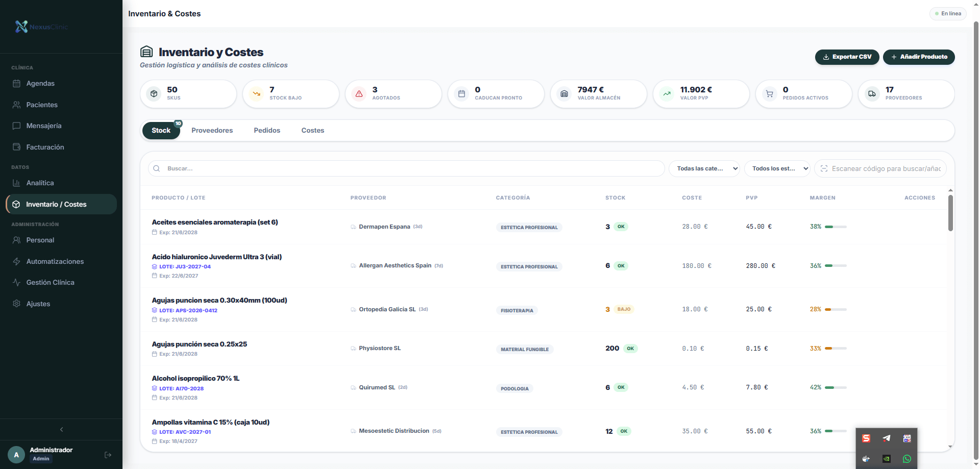Switch to the Stock tab
The image size is (980, 469).
[x=161, y=131]
